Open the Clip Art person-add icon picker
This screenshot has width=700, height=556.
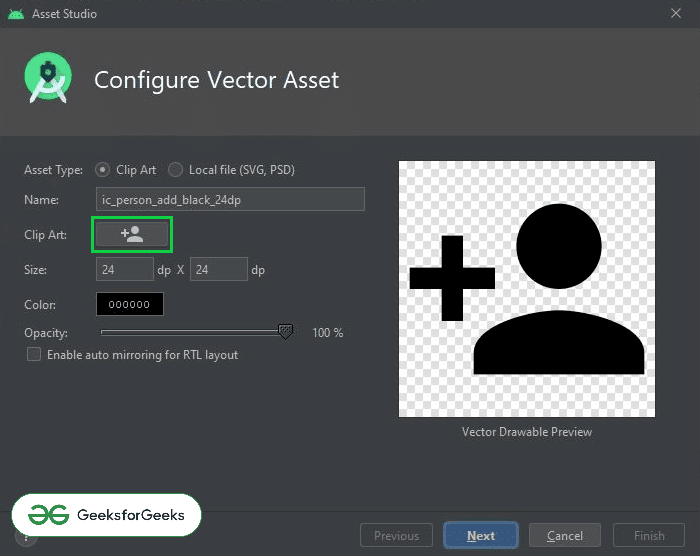point(132,234)
